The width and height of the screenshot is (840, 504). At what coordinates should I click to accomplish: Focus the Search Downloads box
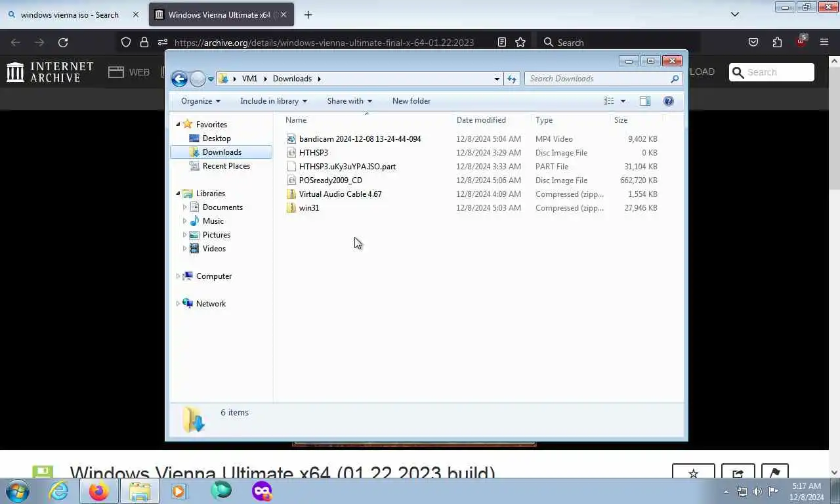pyautogui.click(x=603, y=79)
